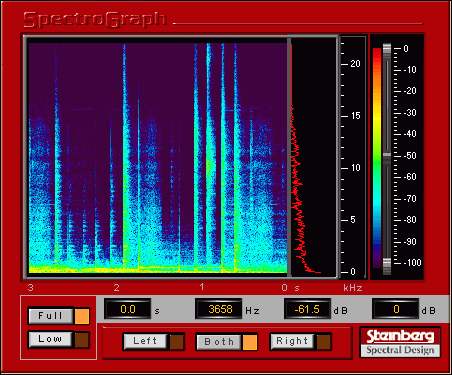Image resolution: width=452 pixels, height=375 pixels.
Task: Click the kHz unit label
Action: coord(353,288)
